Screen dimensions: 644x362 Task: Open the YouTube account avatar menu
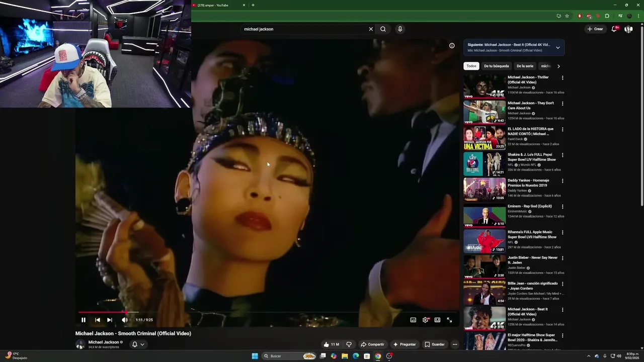[x=628, y=29]
